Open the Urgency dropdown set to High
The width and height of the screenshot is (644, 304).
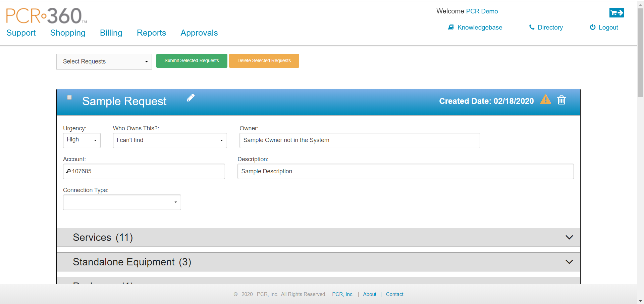coord(82,140)
